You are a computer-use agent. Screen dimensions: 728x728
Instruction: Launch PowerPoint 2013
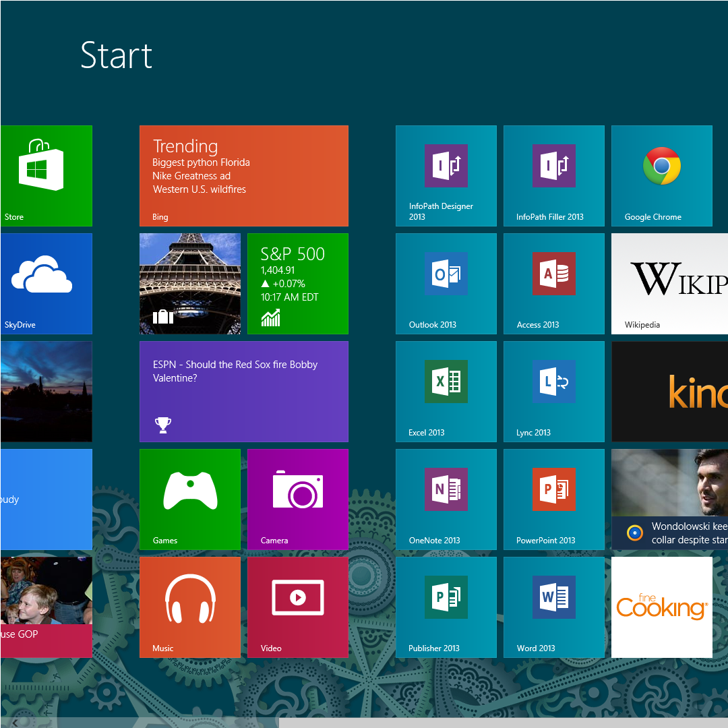(553, 499)
